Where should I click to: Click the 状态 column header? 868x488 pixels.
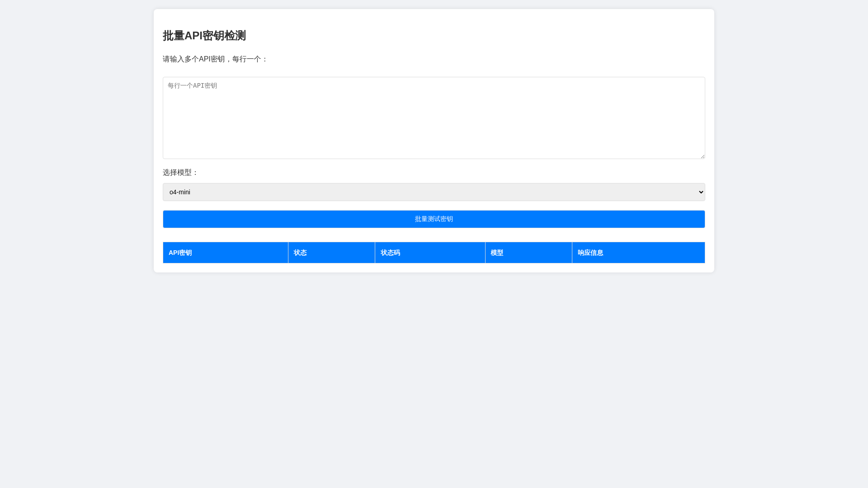pos(331,253)
